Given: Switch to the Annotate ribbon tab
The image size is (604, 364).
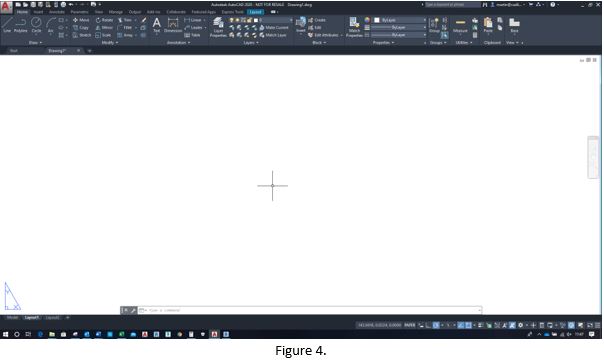Looking at the screenshot, I should [57, 12].
